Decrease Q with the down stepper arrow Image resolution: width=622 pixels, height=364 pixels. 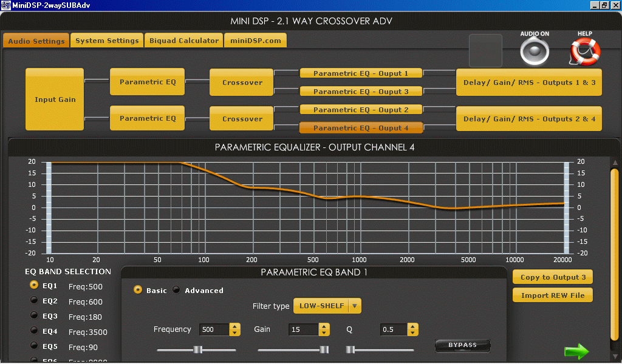413,332
